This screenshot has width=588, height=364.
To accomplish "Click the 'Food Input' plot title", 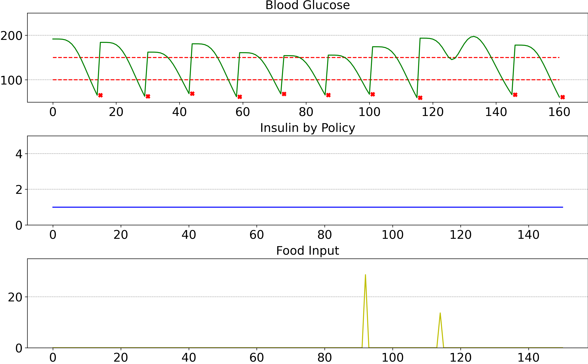I will (x=308, y=251).
